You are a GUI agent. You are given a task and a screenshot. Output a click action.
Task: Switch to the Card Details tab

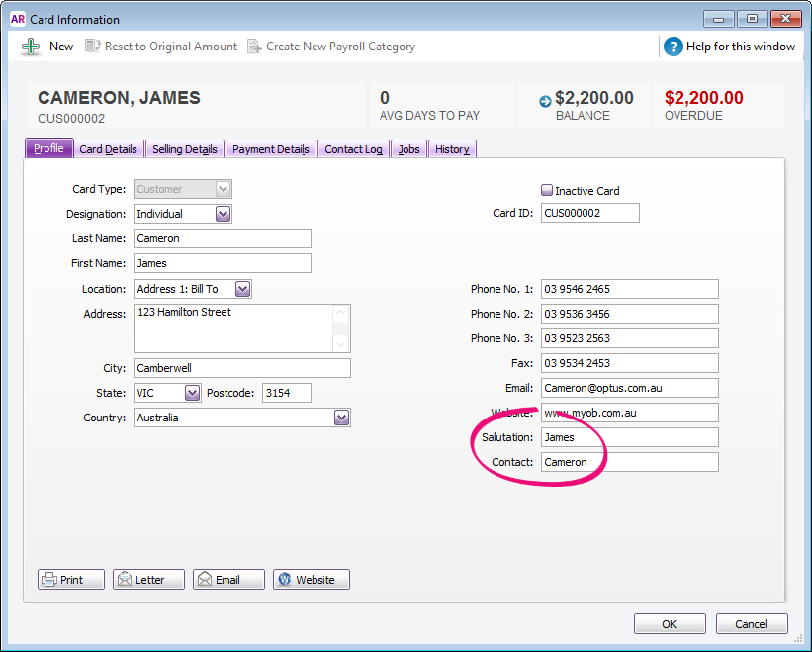tap(108, 149)
